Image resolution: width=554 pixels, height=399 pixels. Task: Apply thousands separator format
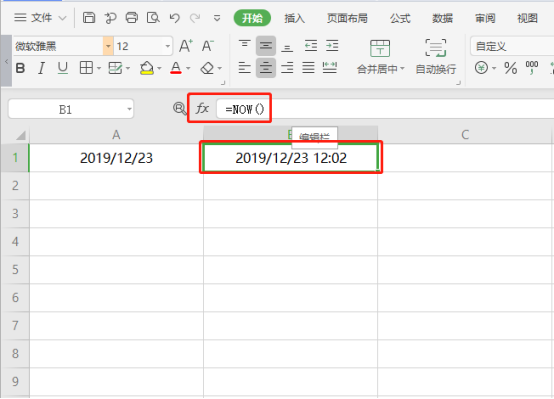[532, 68]
